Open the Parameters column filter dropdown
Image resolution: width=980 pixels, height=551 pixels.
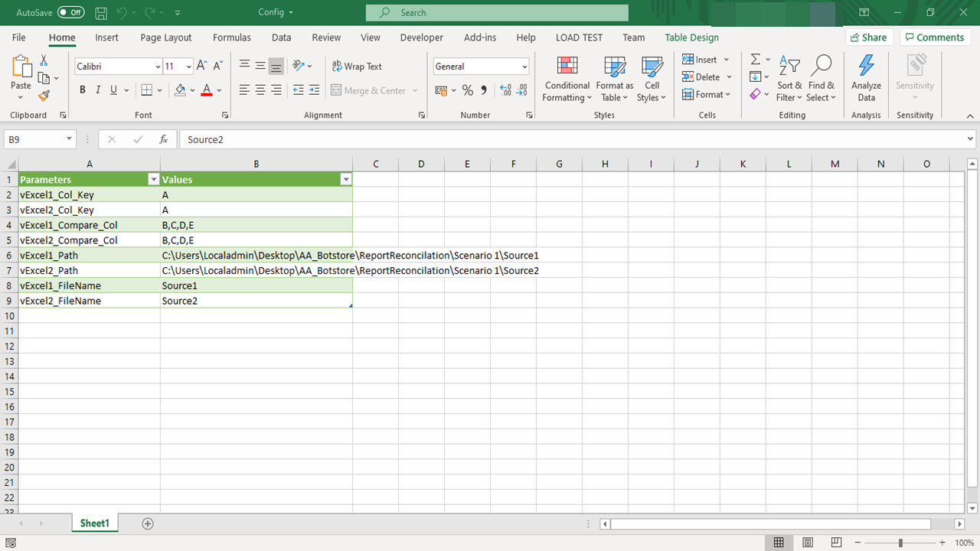[153, 180]
